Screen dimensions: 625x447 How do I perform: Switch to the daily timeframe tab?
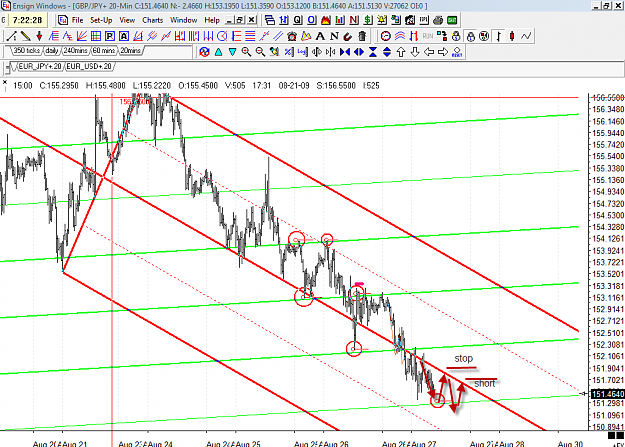click(x=52, y=51)
